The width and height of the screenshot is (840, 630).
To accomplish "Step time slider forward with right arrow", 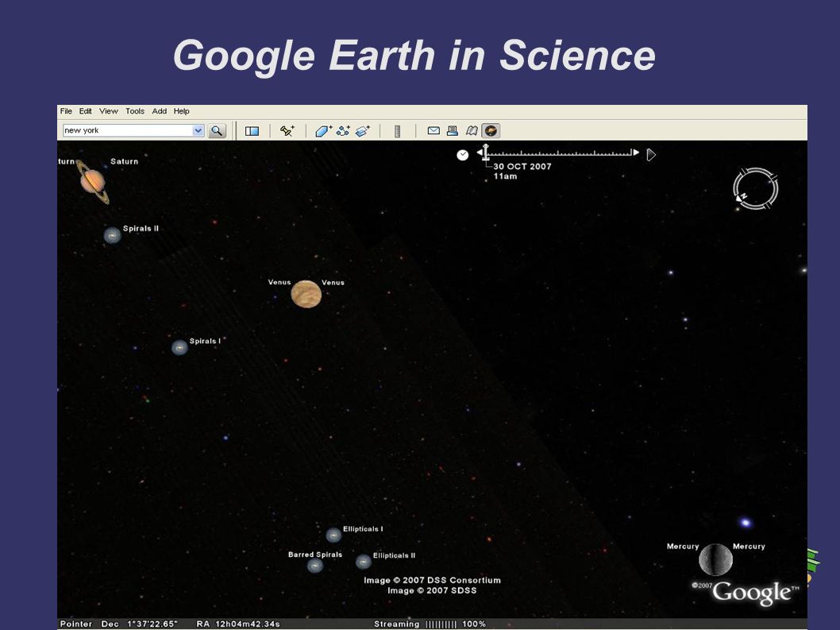I will (x=636, y=153).
